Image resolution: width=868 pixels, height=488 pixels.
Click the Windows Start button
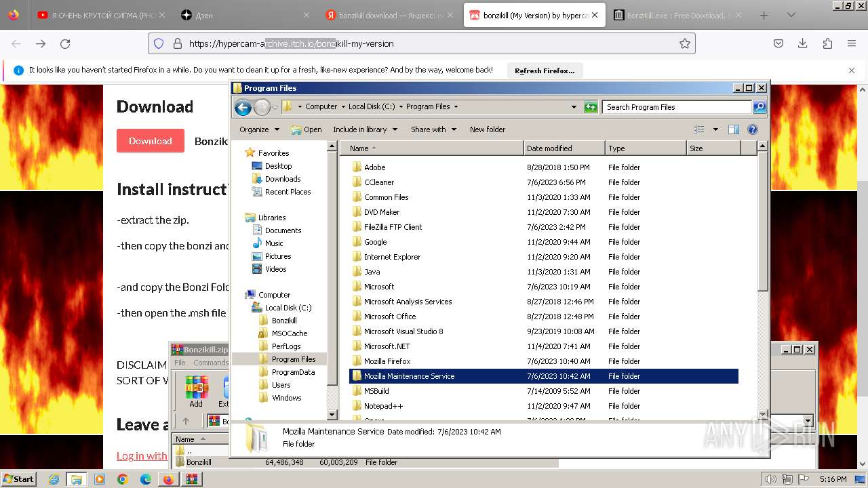point(18,479)
